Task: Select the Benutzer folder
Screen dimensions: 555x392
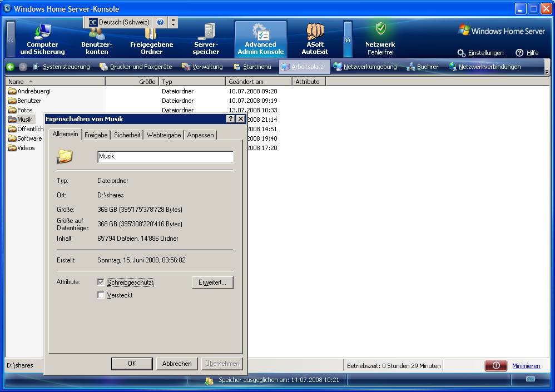Action: 25,101
